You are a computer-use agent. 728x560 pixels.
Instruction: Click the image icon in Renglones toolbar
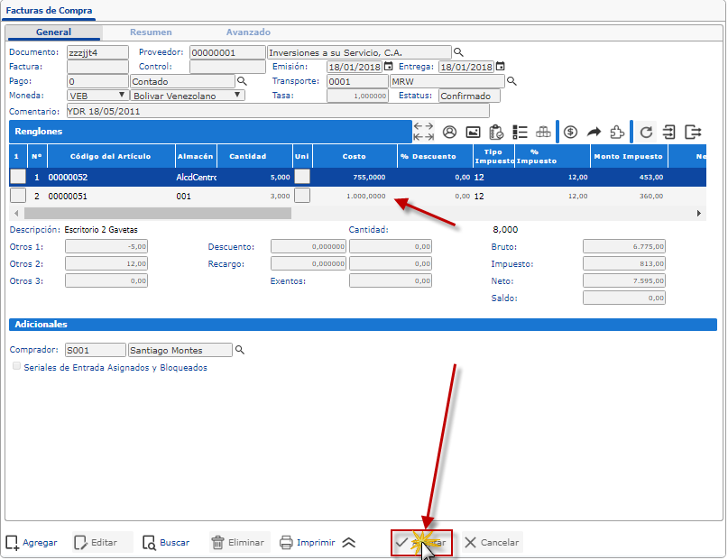(x=472, y=132)
